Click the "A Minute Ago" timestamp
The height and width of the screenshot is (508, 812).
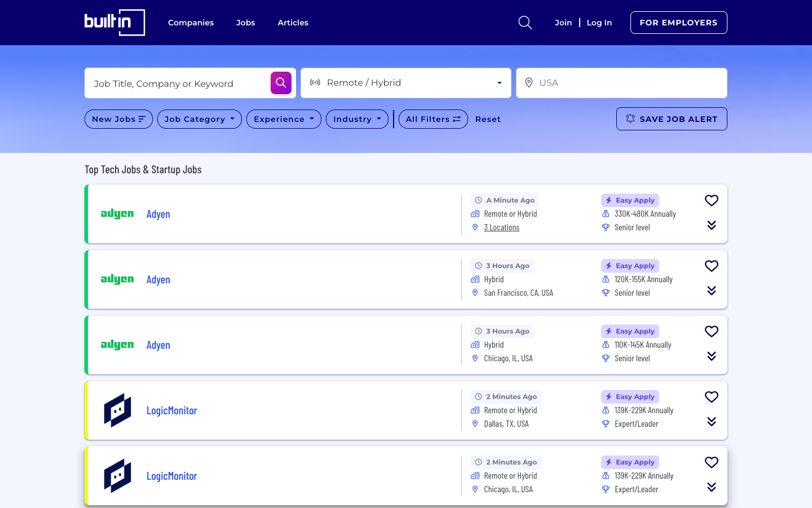tap(505, 200)
